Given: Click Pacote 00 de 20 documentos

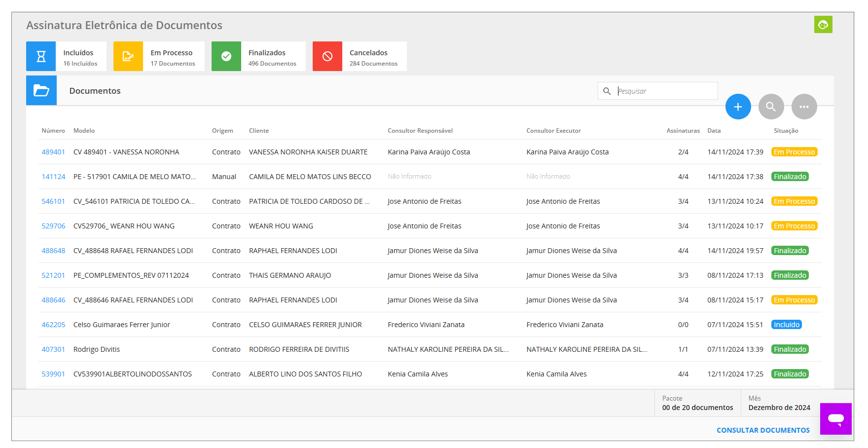Looking at the screenshot, I should (x=697, y=403).
